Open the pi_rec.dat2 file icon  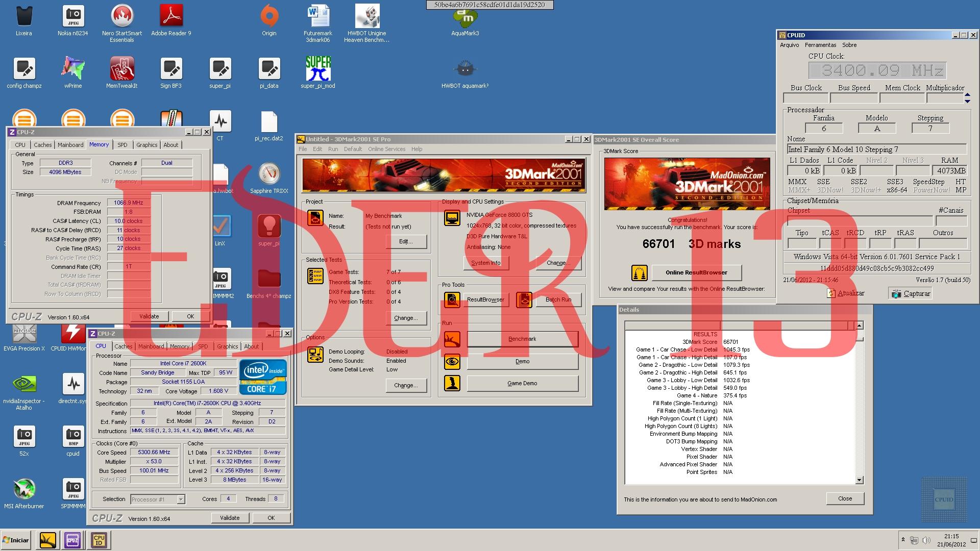pyautogui.click(x=269, y=126)
